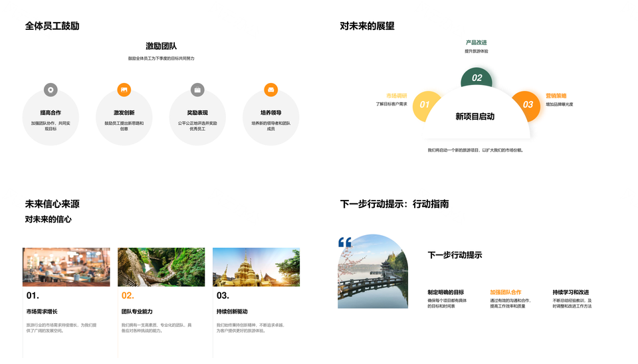Click the 增加品牌曝光度 text

coord(560,104)
